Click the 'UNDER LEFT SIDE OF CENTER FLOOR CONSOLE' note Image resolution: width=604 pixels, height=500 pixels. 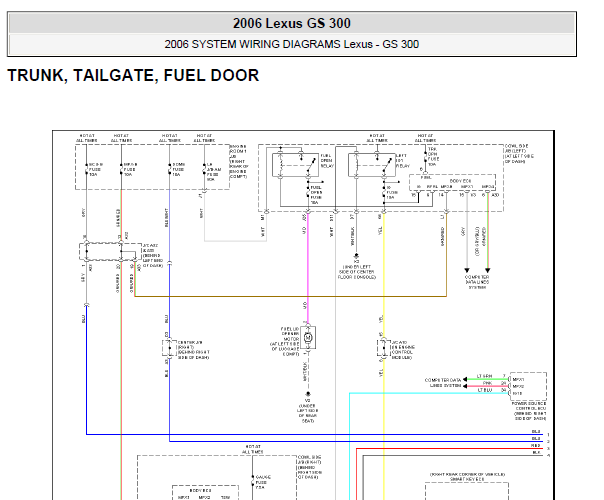point(357,272)
